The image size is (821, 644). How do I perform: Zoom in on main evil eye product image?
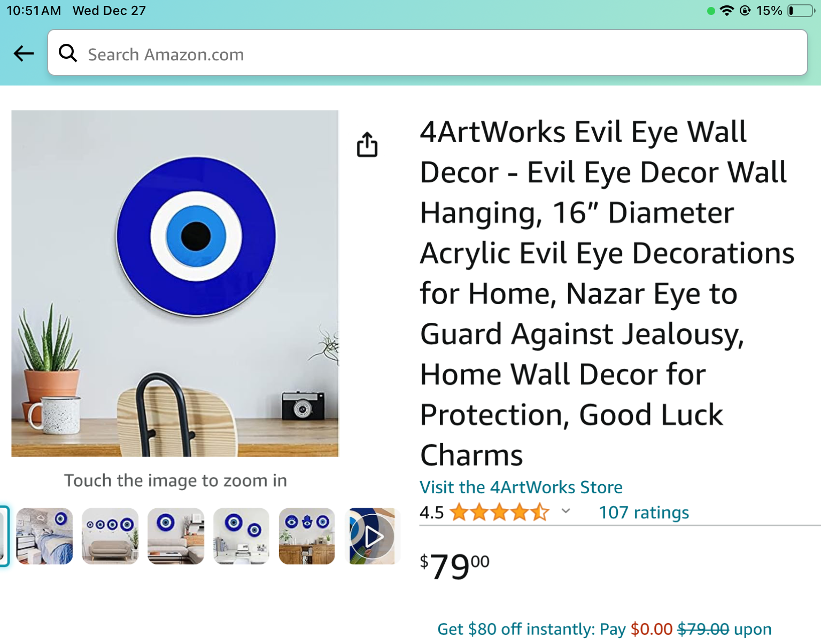[175, 283]
